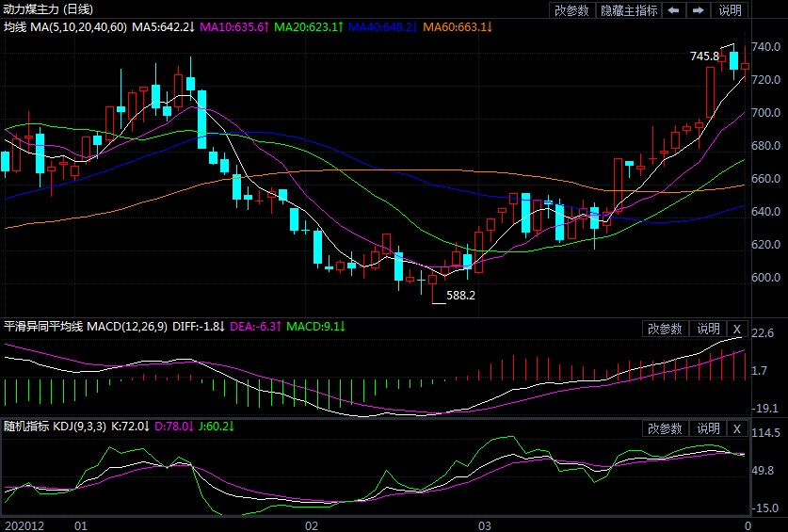Click the right arrow scroll button

click(x=698, y=10)
